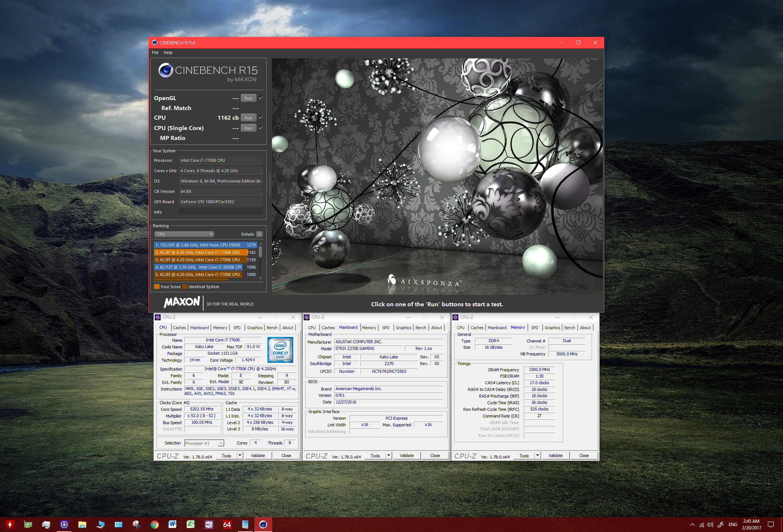
Task: Toggle the CPU test checkbox
Action: point(261,117)
